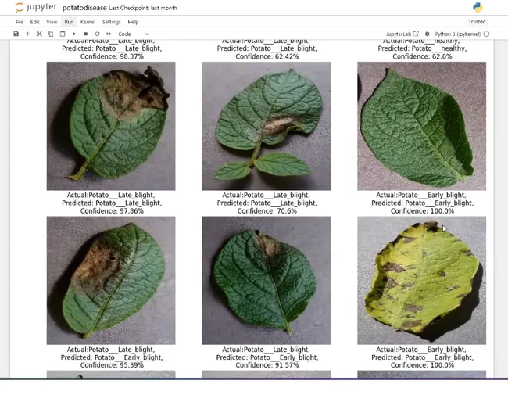Open the File menu
This screenshot has width=508, height=420.
click(x=20, y=22)
